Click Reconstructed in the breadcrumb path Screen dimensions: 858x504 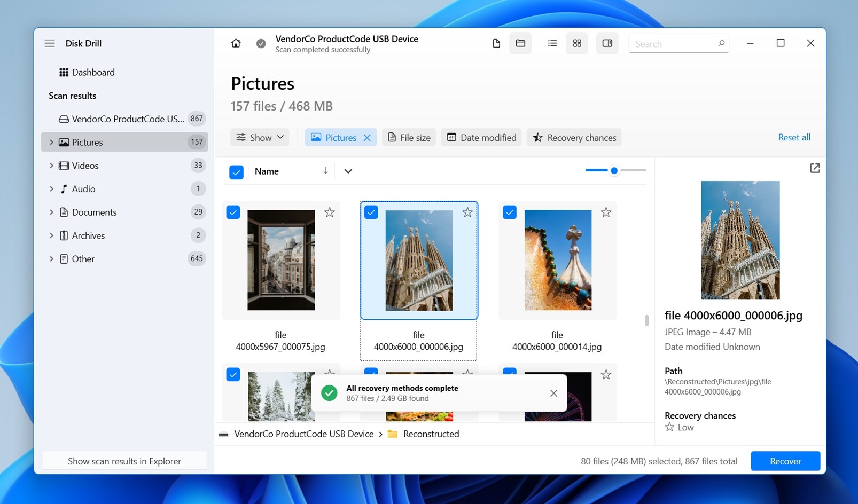(x=431, y=434)
